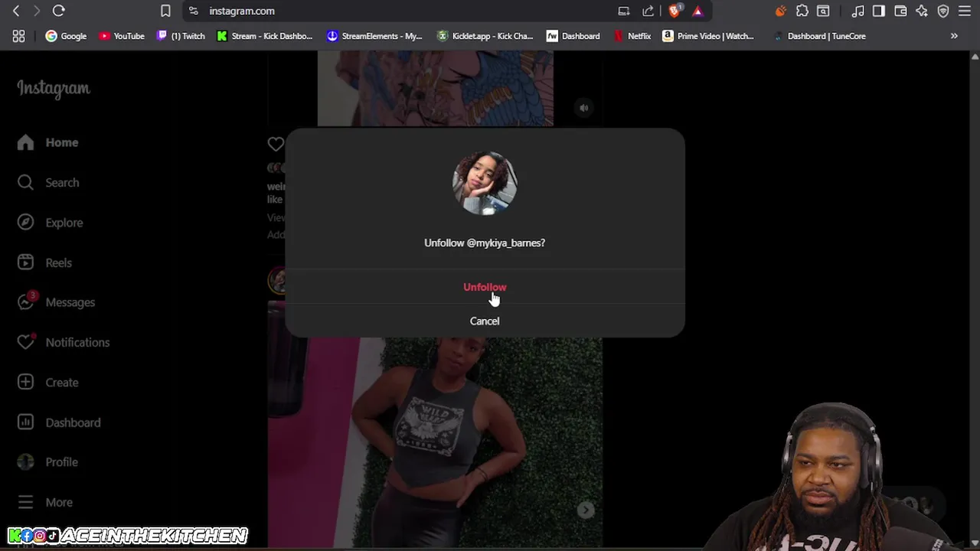
Task: Bookmark this page with bookmark icon
Action: [x=165, y=11]
